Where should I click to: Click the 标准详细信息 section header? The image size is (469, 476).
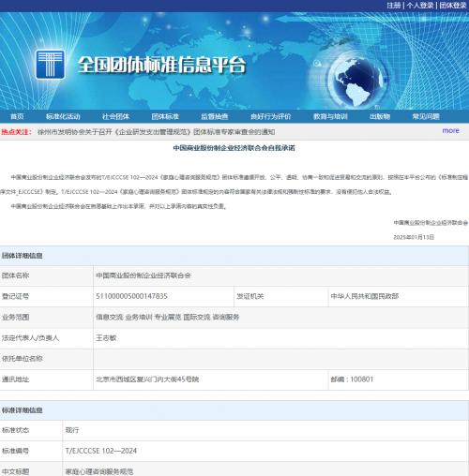[22, 410]
